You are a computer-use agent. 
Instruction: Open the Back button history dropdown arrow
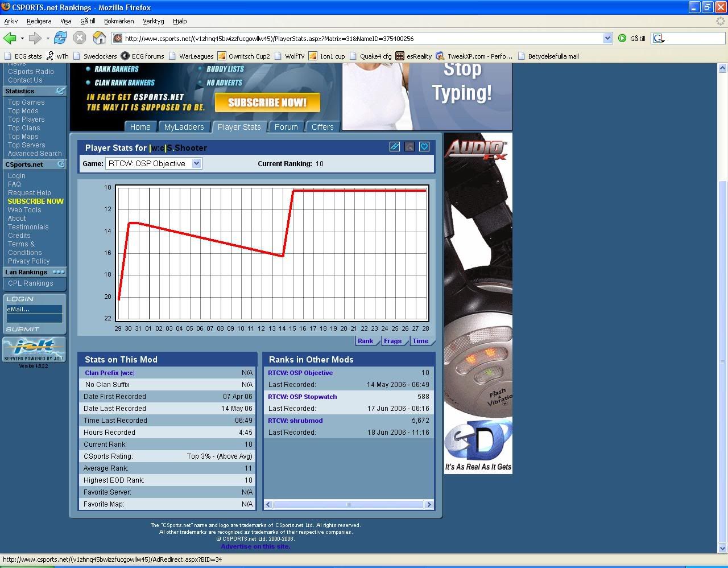click(22, 39)
